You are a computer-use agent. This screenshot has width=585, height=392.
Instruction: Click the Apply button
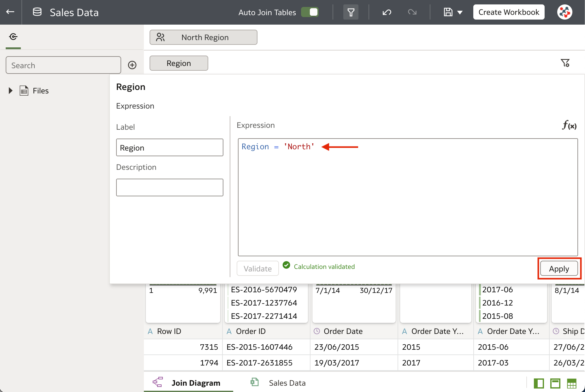[x=559, y=269]
